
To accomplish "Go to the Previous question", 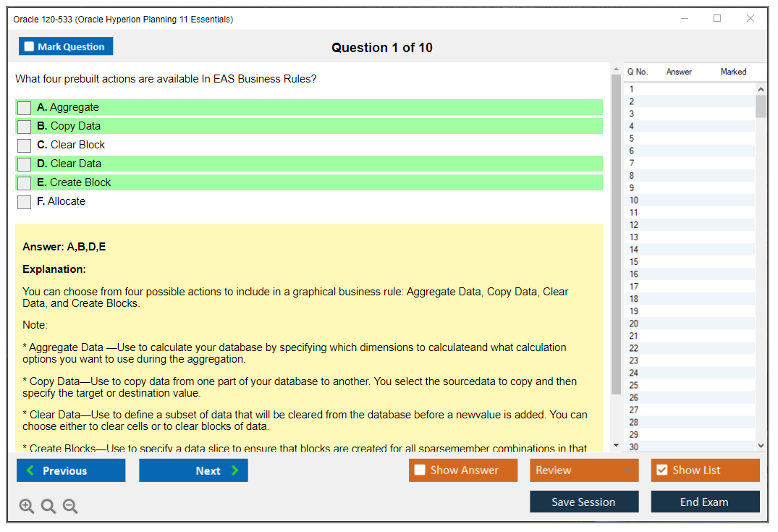I will (71, 470).
